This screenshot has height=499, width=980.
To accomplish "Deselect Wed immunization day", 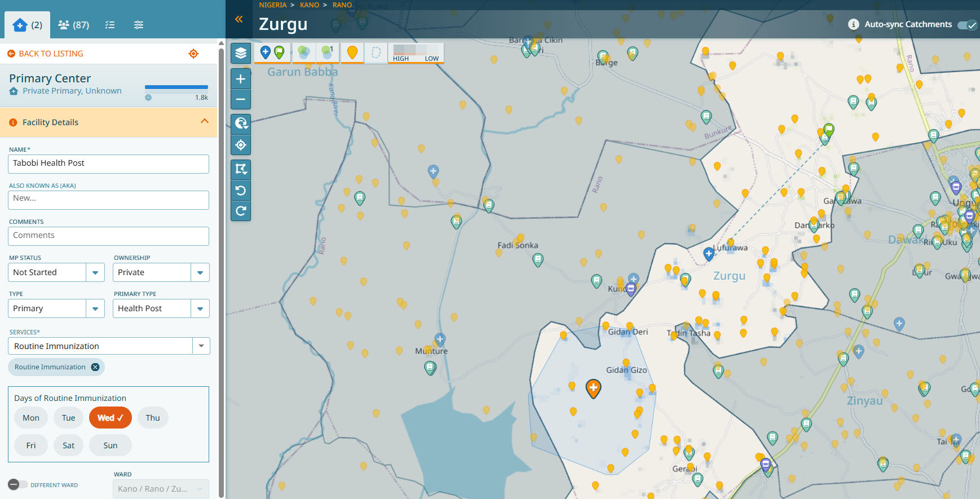I will click(111, 418).
